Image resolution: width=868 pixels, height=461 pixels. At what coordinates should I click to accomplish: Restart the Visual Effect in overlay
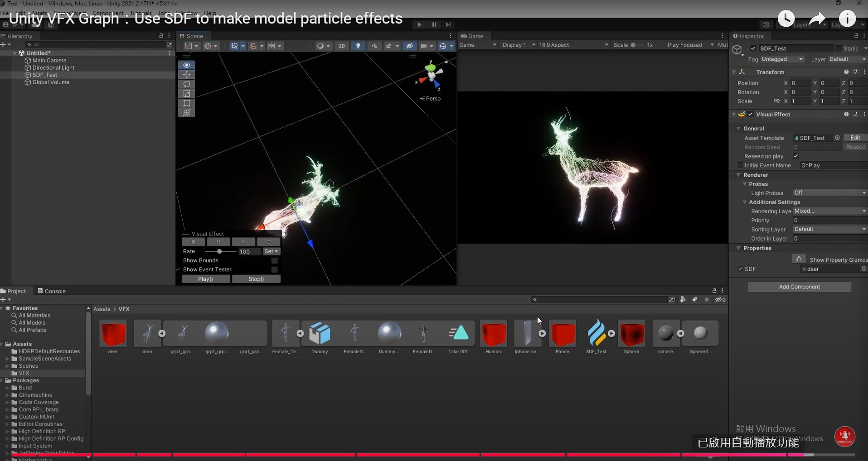pos(268,242)
